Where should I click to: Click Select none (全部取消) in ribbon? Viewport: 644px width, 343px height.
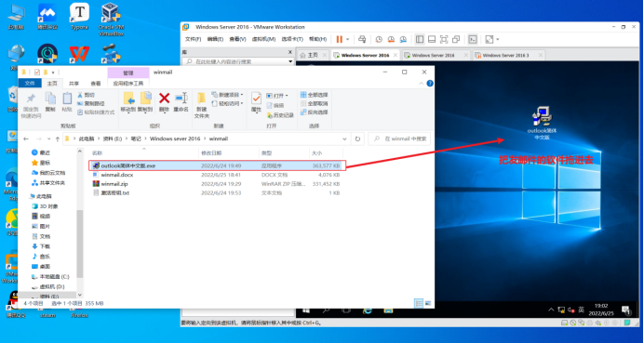tap(315, 103)
